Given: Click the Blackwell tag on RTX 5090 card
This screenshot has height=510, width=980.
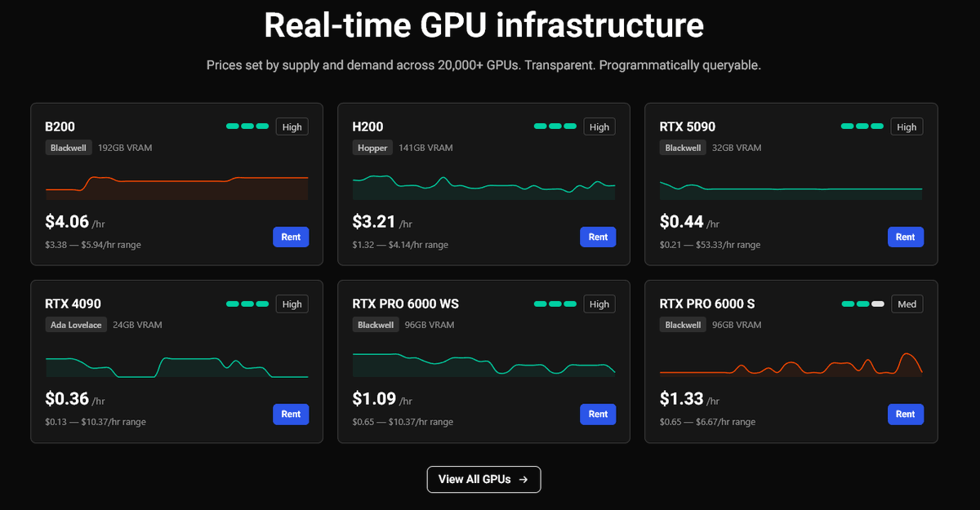Looking at the screenshot, I should [x=684, y=148].
